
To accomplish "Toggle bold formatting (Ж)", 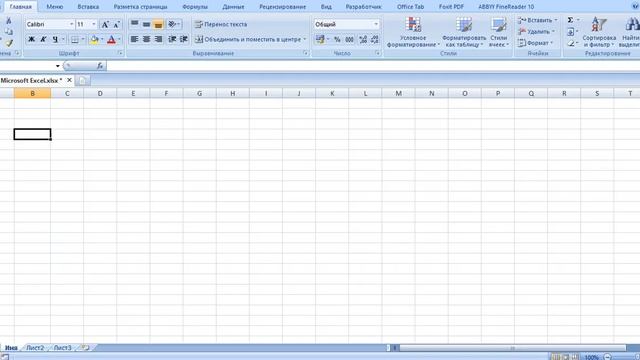I will 31,40.
